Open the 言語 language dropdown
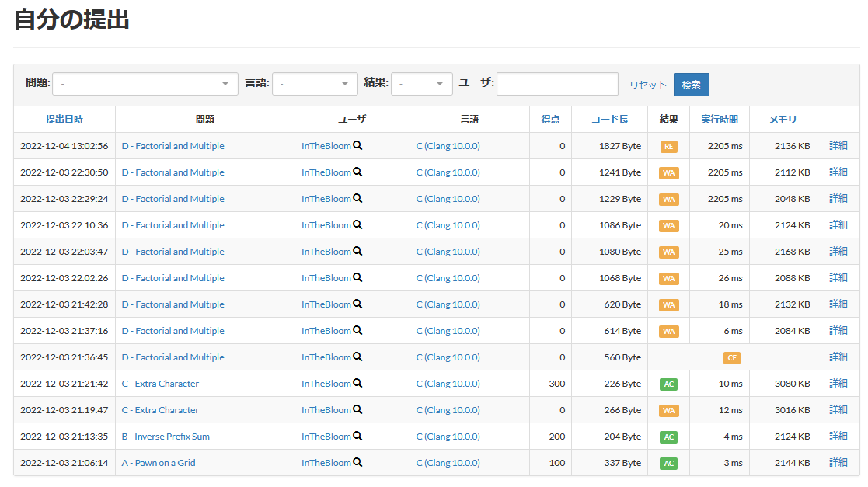Screen dimensions: 868x487 point(315,84)
